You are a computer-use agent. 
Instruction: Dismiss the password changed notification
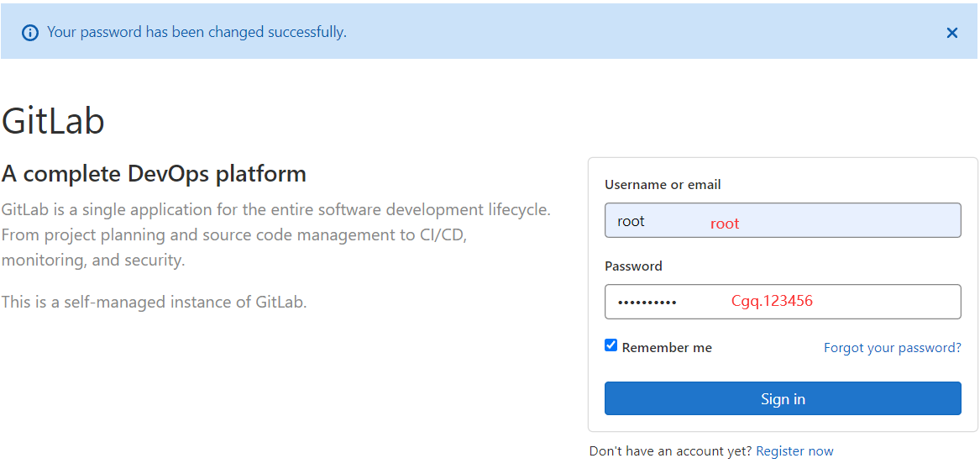[x=951, y=33]
